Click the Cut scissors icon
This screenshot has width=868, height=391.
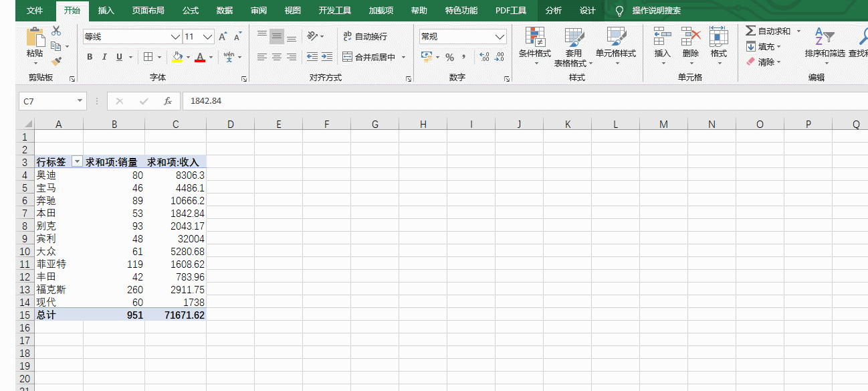[56, 31]
